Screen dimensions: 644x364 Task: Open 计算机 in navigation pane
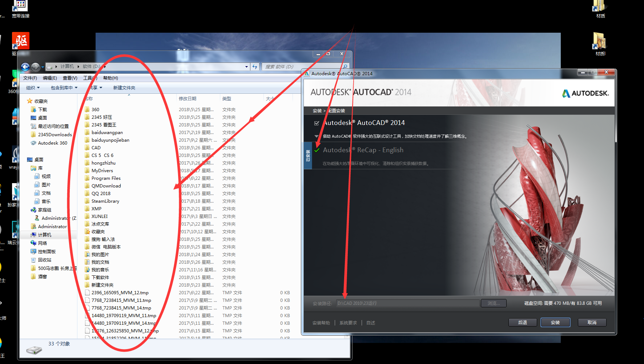click(x=45, y=235)
